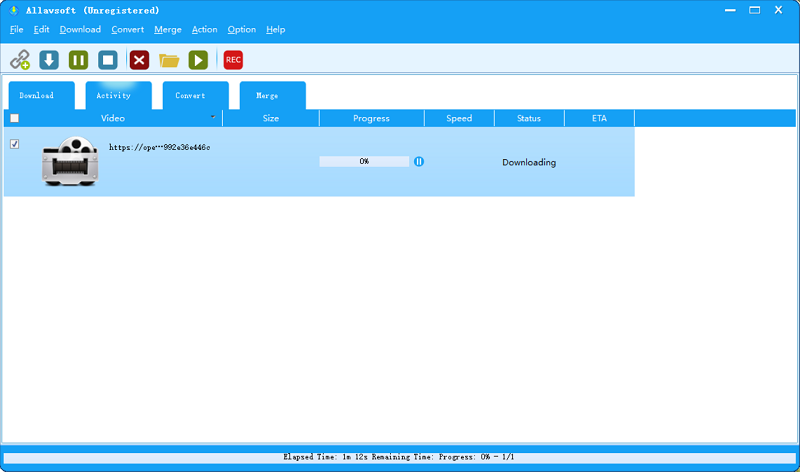Minimize the Allavsoft window
Image resolution: width=800 pixels, height=472 pixels.
tap(731, 10)
